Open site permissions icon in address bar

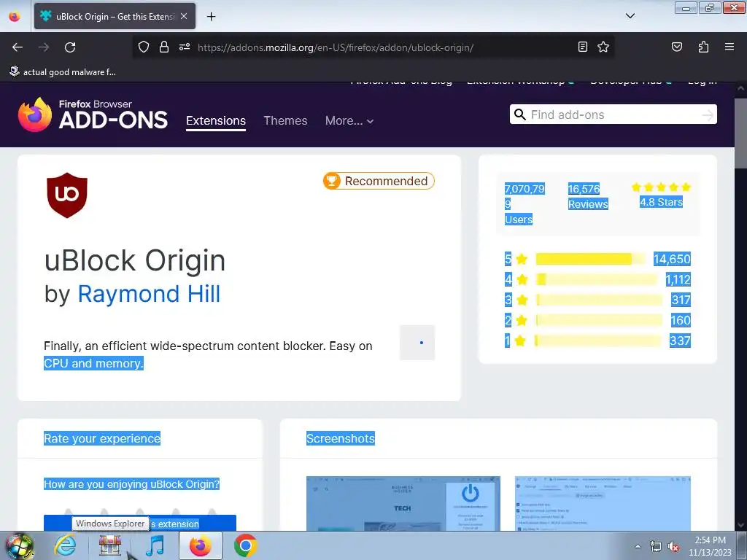point(185,47)
